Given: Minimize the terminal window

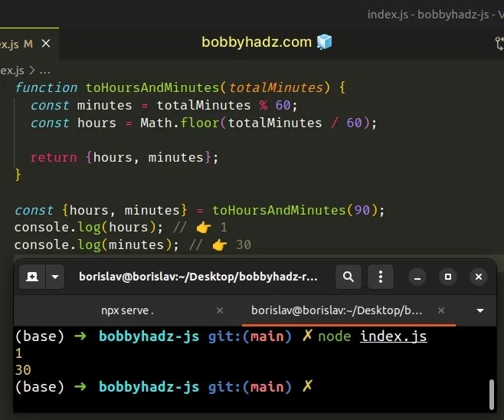Looking at the screenshot, I should click(417, 277).
